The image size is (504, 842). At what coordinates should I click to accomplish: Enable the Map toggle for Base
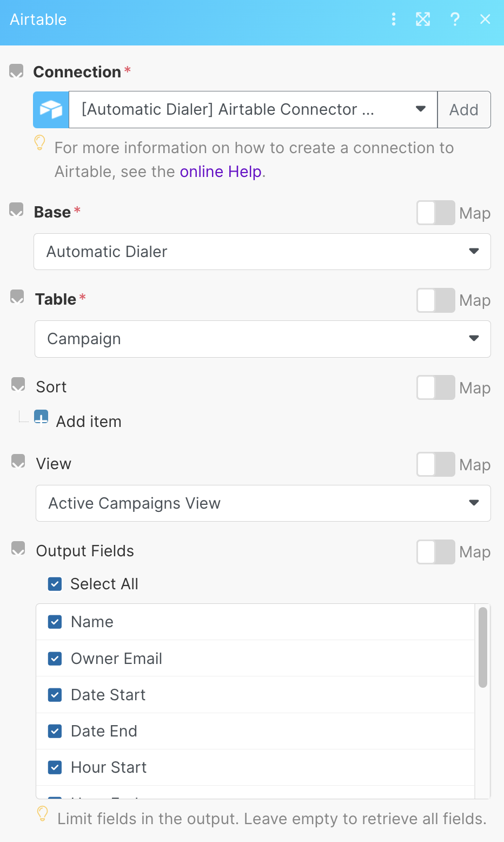coord(435,213)
